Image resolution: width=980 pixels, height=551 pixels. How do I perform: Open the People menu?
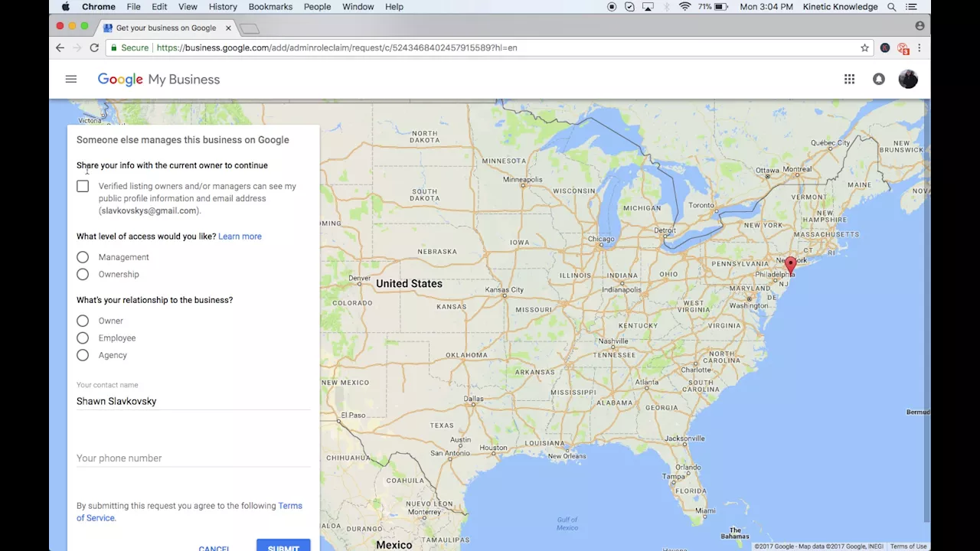pyautogui.click(x=317, y=7)
